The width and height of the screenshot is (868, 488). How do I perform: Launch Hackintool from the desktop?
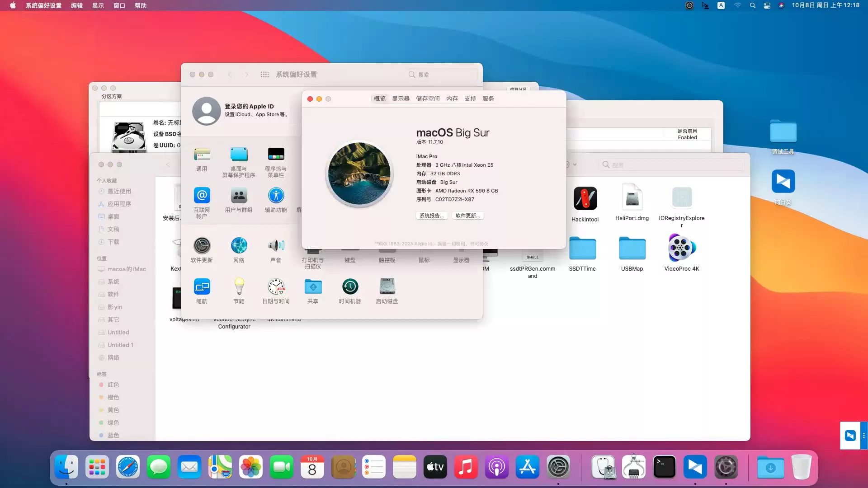(585, 199)
